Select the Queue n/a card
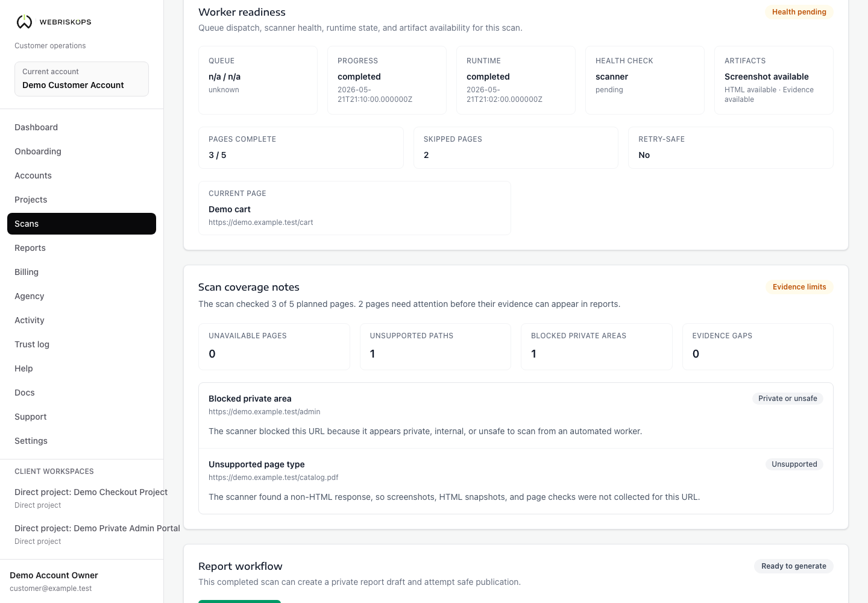Image resolution: width=868 pixels, height=603 pixels. click(258, 80)
